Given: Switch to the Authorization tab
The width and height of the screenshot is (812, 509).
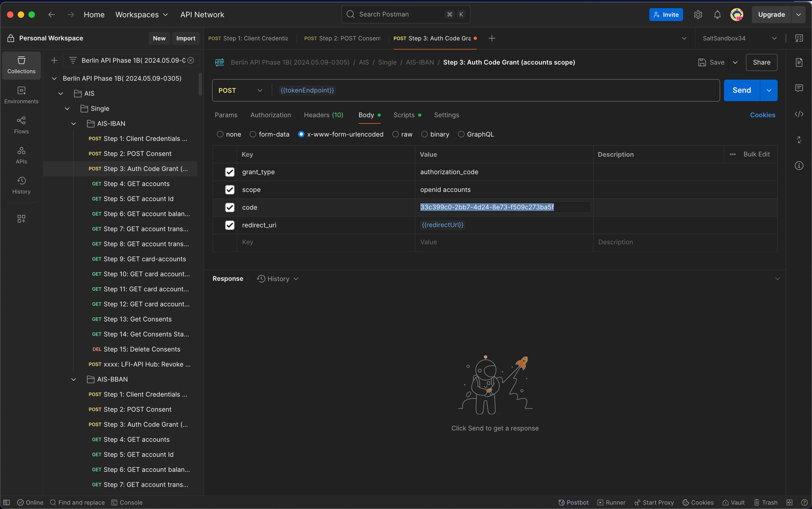Looking at the screenshot, I should 271,115.
